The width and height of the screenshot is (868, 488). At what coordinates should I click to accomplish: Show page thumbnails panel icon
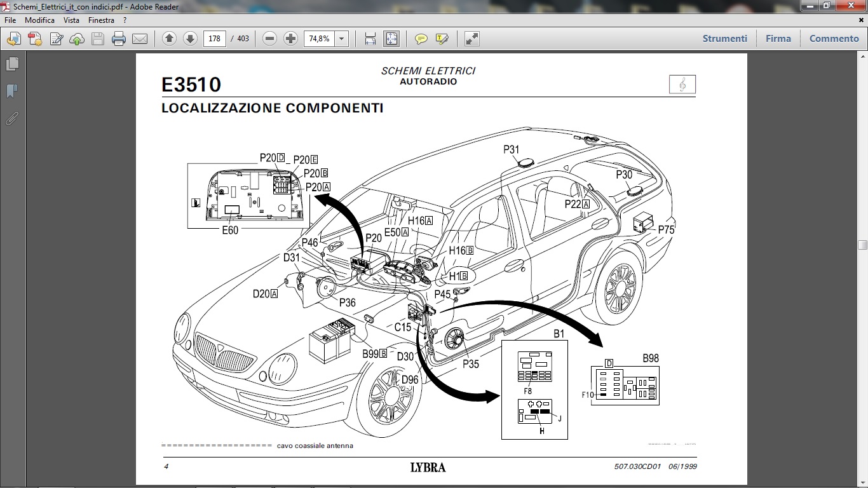point(12,64)
